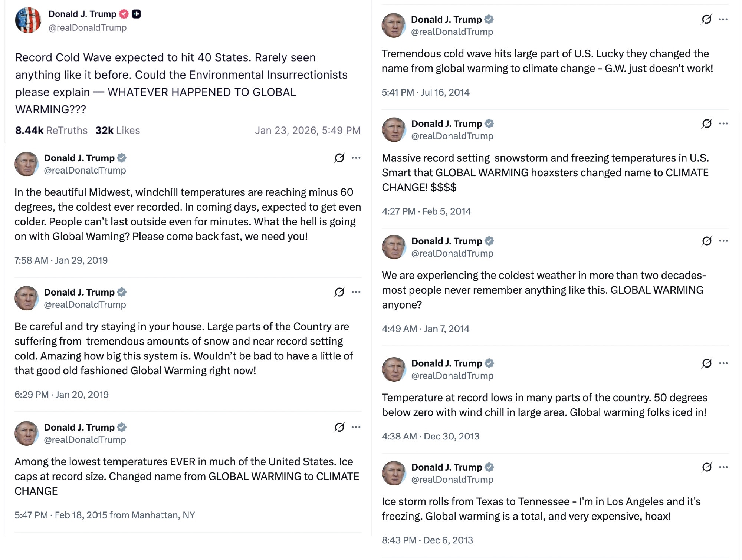The image size is (742, 560).
Task: Click the profile avatar on the Feb 5, 2014 tweet
Action: click(394, 130)
